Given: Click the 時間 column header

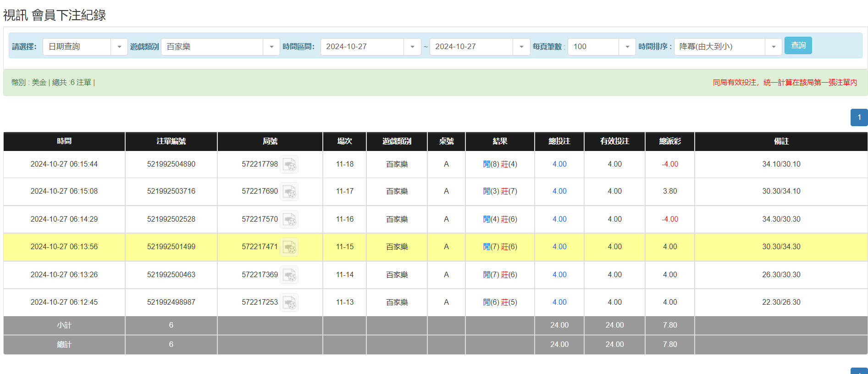Looking at the screenshot, I should (x=64, y=141).
